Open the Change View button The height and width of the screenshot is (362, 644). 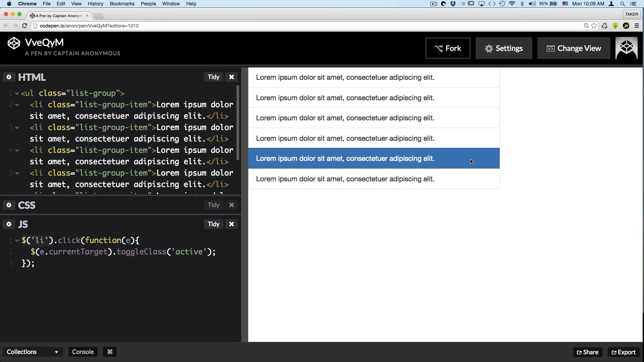tap(574, 48)
